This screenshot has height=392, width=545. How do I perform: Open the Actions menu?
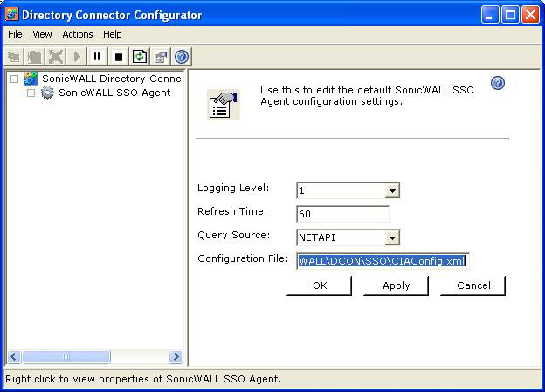(x=78, y=34)
